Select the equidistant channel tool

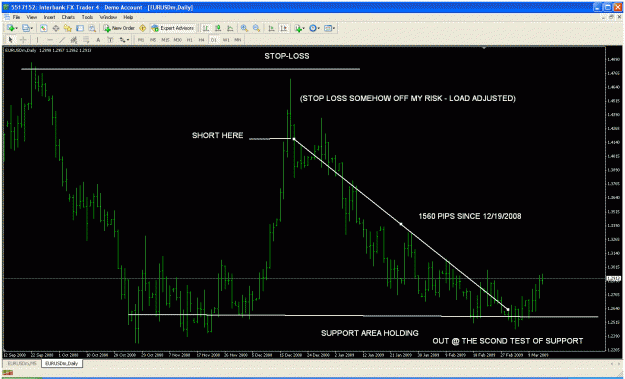tap(74, 39)
